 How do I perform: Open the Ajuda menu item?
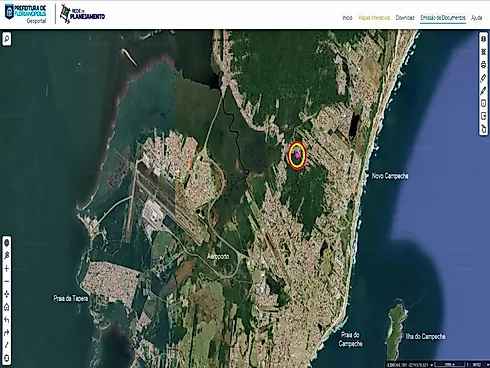(x=477, y=18)
